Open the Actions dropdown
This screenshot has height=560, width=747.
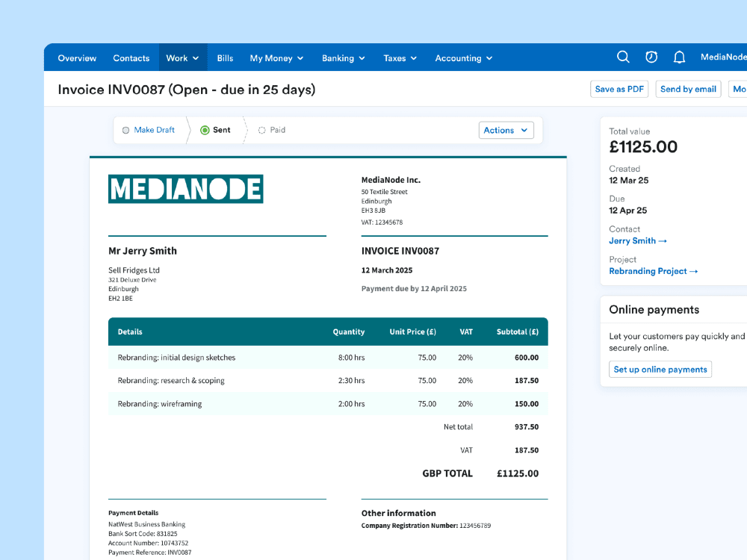pos(506,129)
